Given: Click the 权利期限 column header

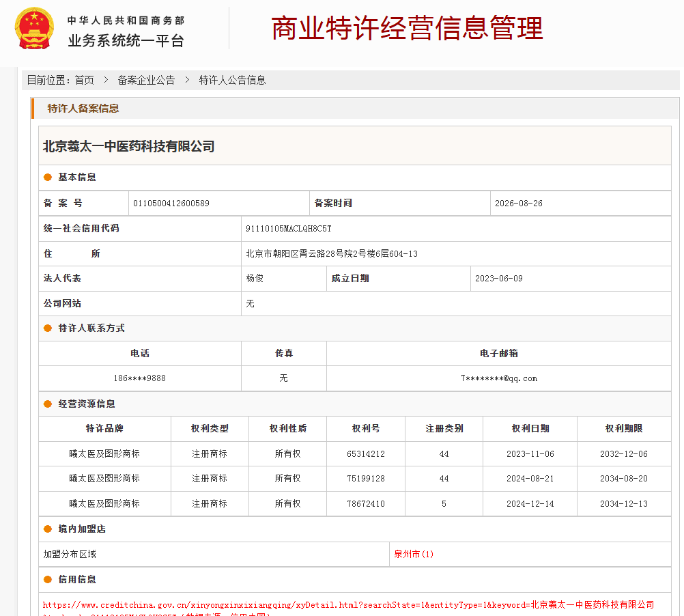Looking at the screenshot, I should pyautogui.click(x=624, y=428).
